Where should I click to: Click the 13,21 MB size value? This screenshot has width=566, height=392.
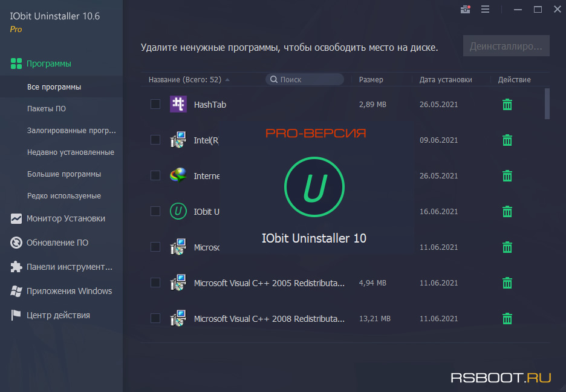tap(375, 319)
